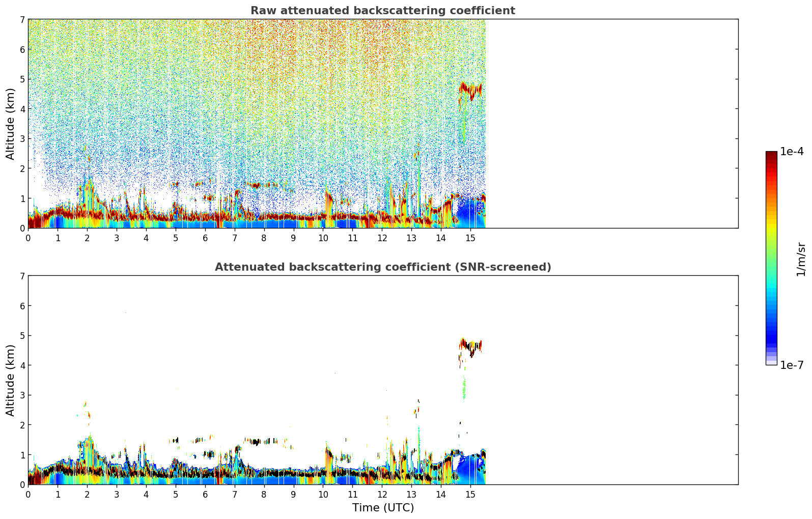The image size is (812, 519).
Task: Click the "1e-7" colorbar minimum label
Action: (792, 365)
